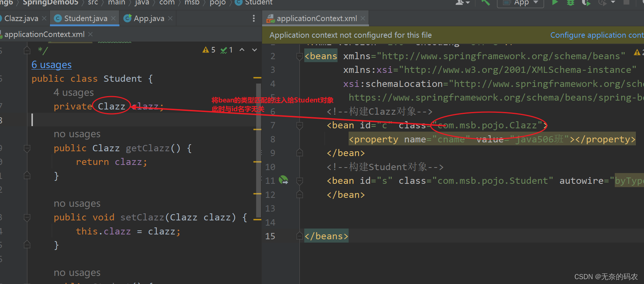Viewport: 644px width, 284px height.
Task: Collapse the setClazz method fold marker
Action: [27, 217]
